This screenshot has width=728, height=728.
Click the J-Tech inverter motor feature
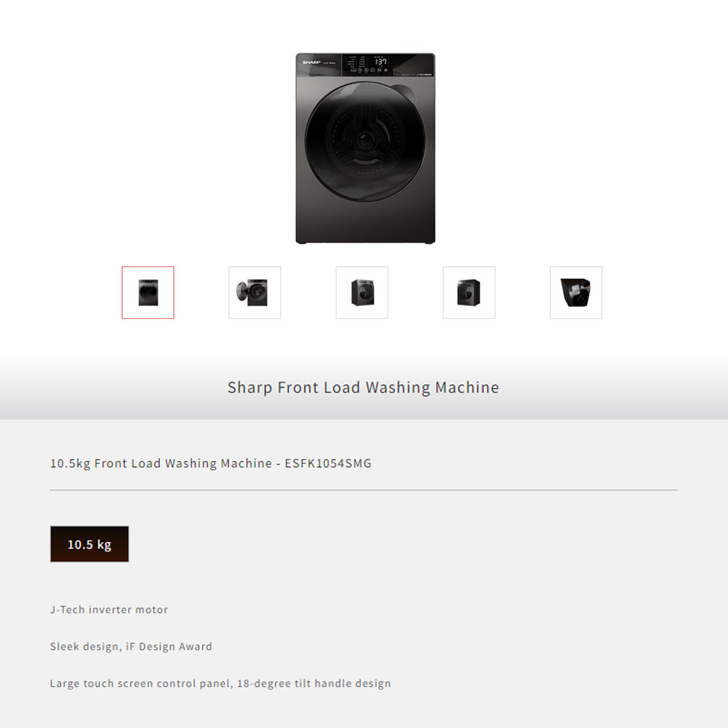pos(109,609)
